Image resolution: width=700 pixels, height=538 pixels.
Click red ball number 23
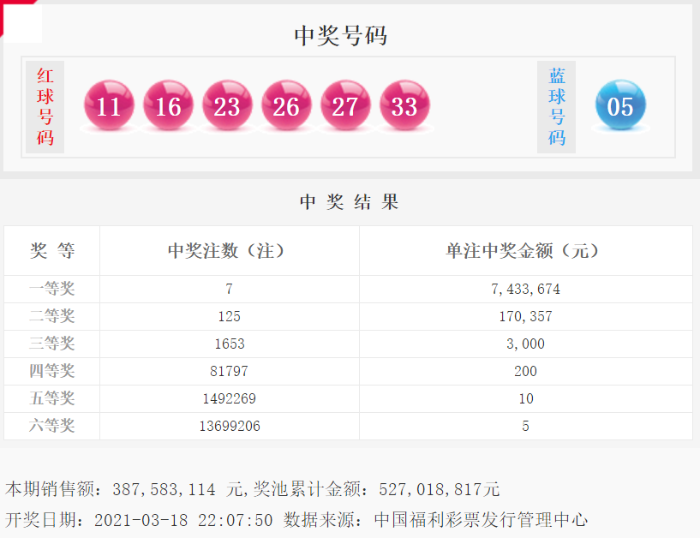227,106
